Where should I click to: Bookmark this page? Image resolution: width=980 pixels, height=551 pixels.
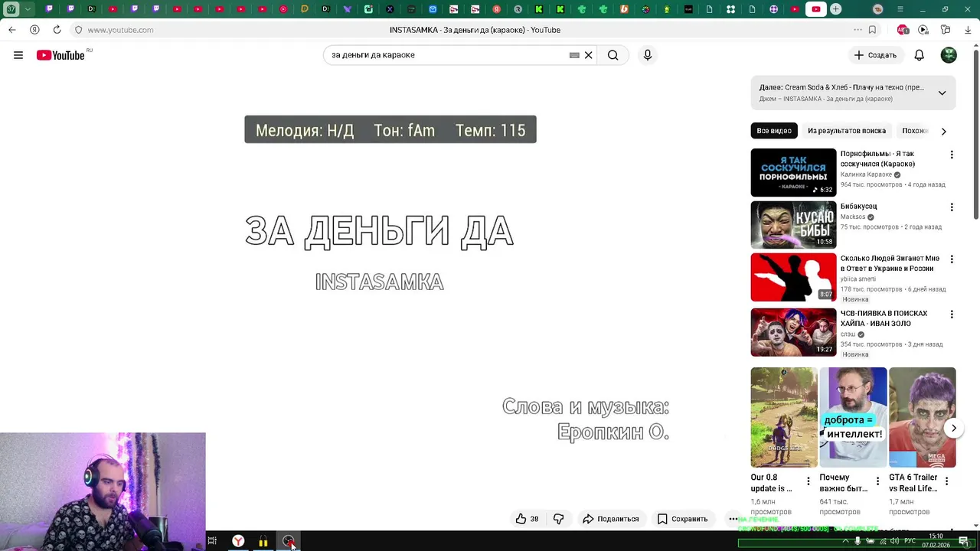(x=872, y=30)
